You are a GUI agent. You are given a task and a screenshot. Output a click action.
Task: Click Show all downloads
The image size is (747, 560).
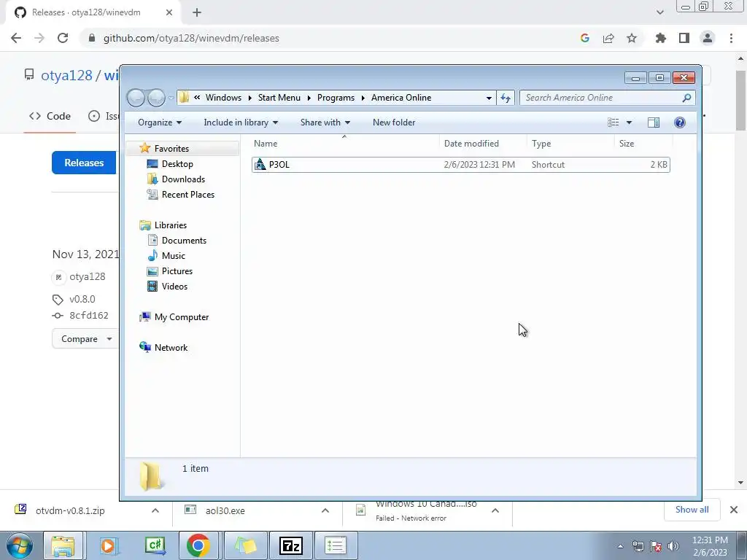click(692, 510)
